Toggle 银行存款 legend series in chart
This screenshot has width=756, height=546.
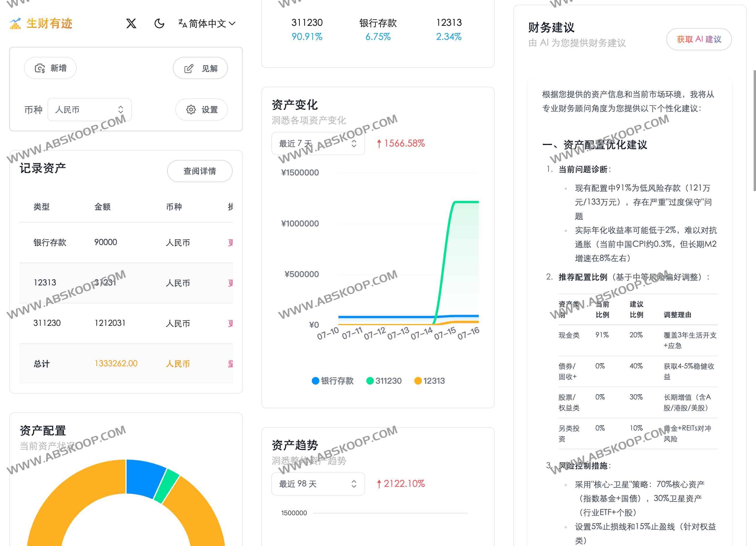pos(332,381)
